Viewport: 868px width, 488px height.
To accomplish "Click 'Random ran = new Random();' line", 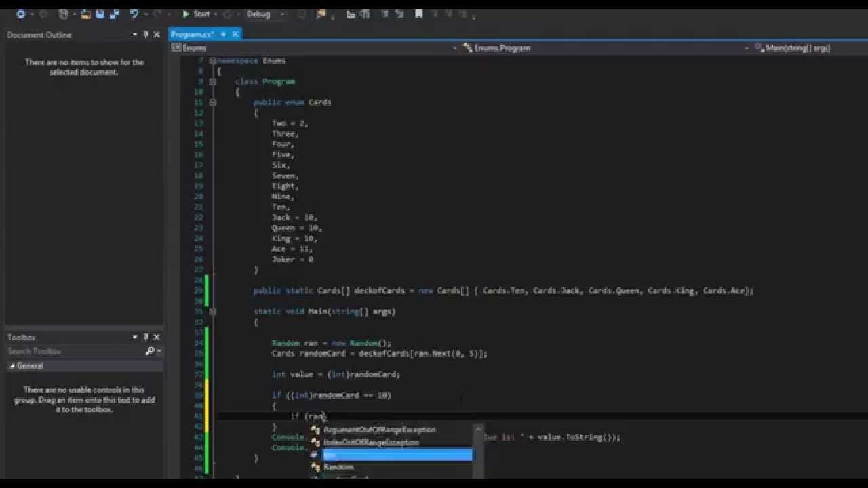I will [x=331, y=343].
